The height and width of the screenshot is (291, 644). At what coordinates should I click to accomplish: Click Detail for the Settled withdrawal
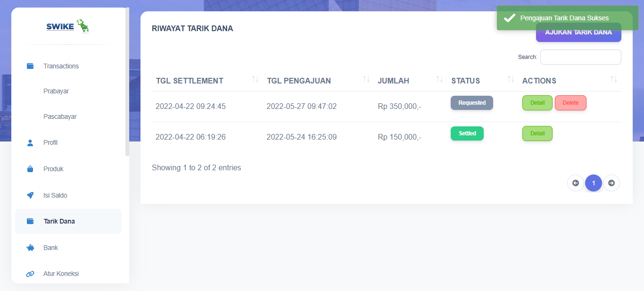[x=537, y=133]
